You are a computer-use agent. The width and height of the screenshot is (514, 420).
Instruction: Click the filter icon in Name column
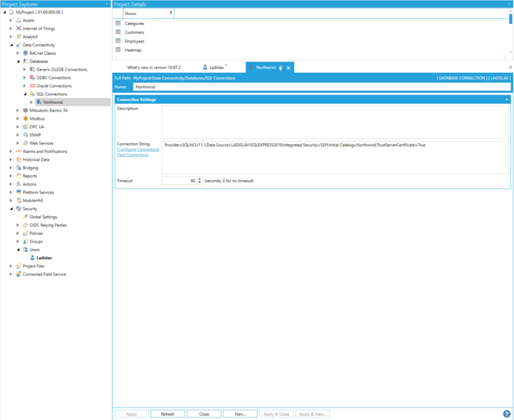(171, 13)
